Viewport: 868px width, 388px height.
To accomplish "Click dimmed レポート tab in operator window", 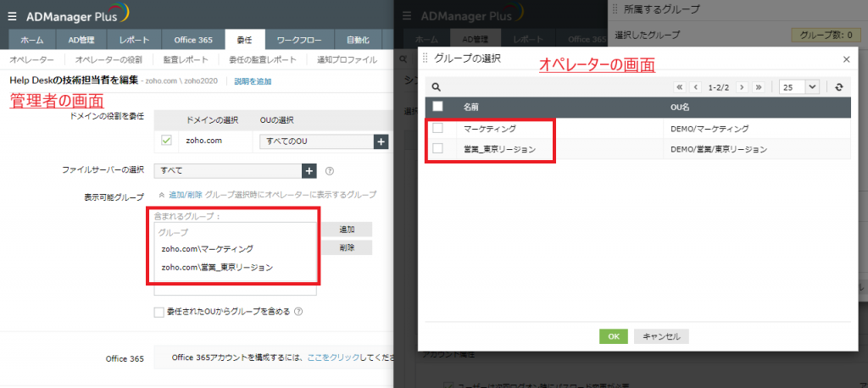I will pos(527,40).
